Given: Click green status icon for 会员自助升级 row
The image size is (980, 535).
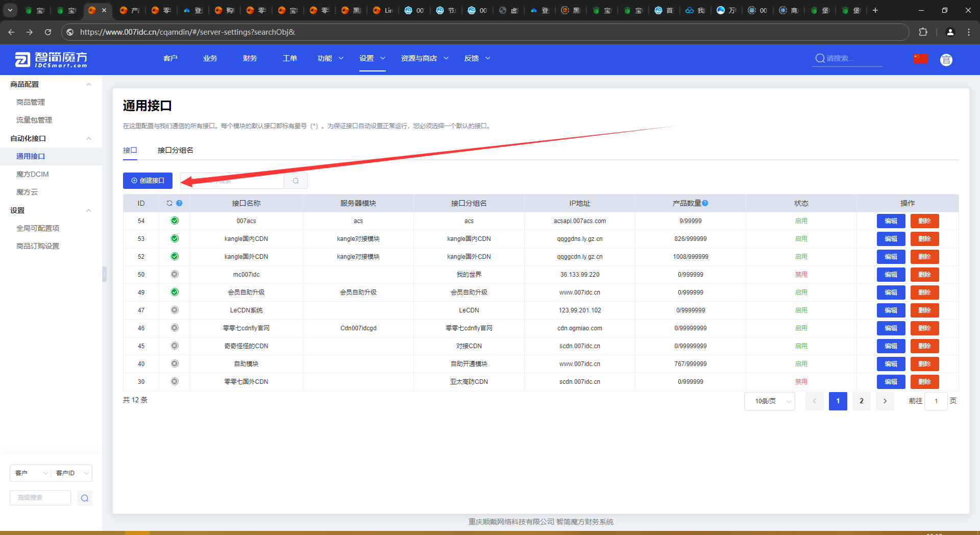Looking at the screenshot, I should click(x=175, y=292).
